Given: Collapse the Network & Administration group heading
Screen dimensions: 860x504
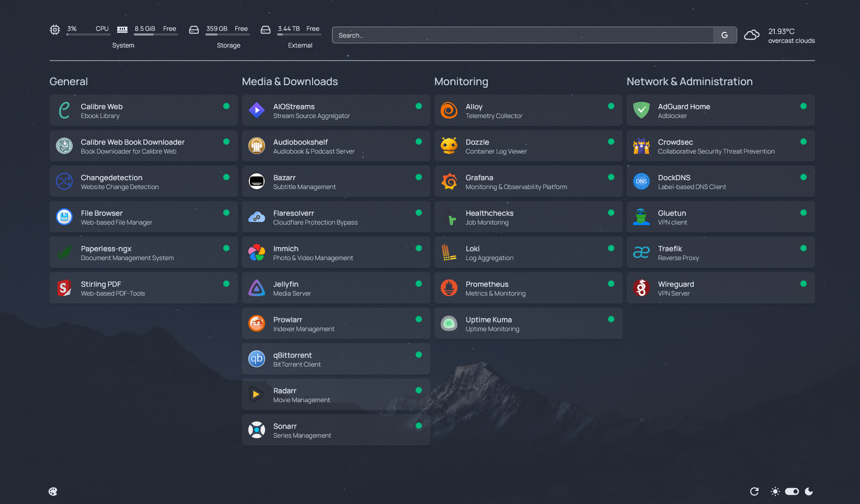Looking at the screenshot, I should tap(690, 81).
